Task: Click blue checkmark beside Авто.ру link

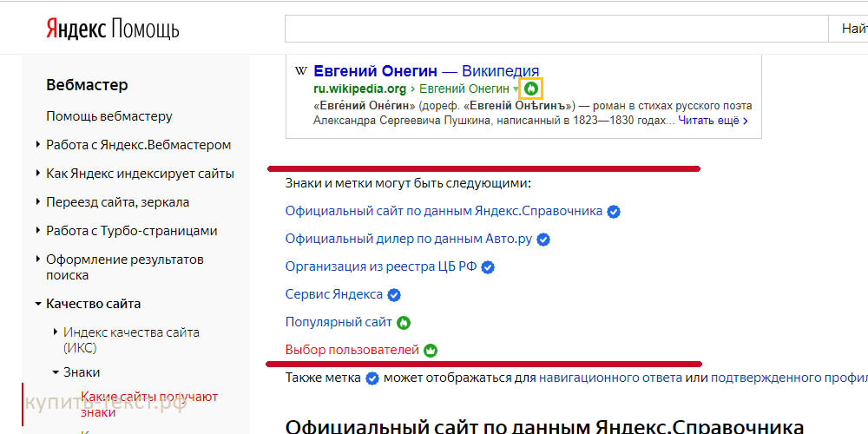Action: [543, 240]
